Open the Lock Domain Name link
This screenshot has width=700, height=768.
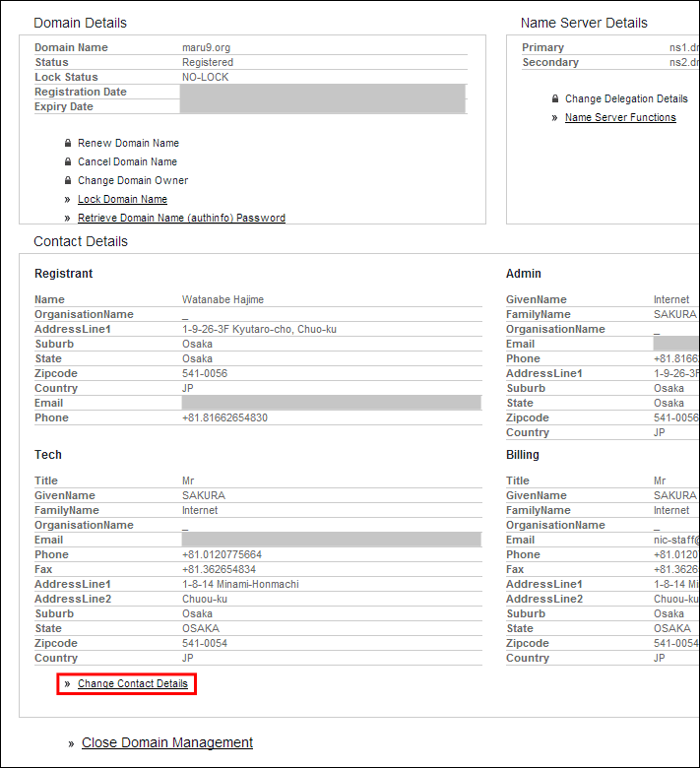(122, 200)
